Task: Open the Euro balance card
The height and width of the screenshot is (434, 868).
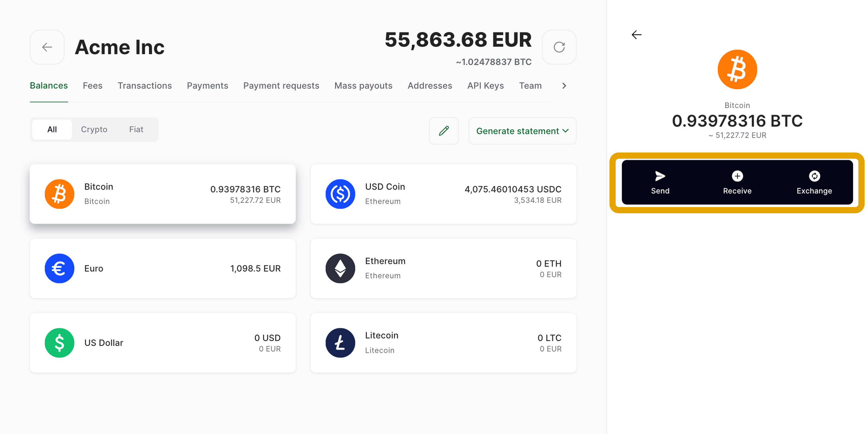Action: 163,268
